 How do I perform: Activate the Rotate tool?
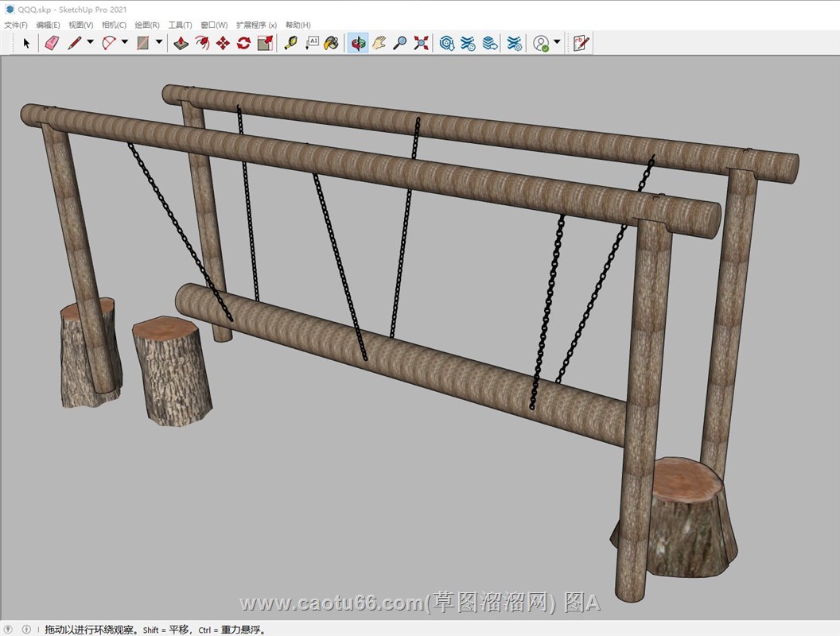point(243,43)
